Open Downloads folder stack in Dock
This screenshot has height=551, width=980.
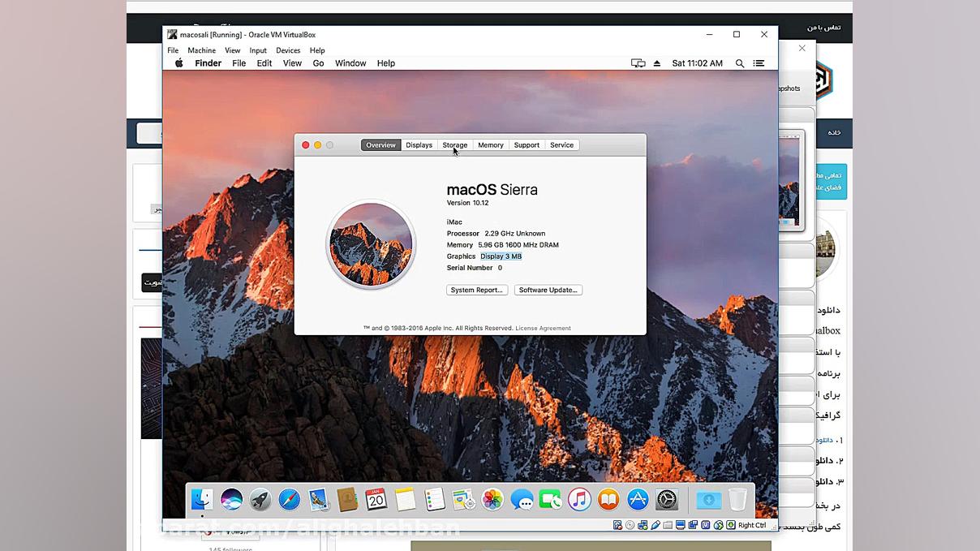coord(708,500)
